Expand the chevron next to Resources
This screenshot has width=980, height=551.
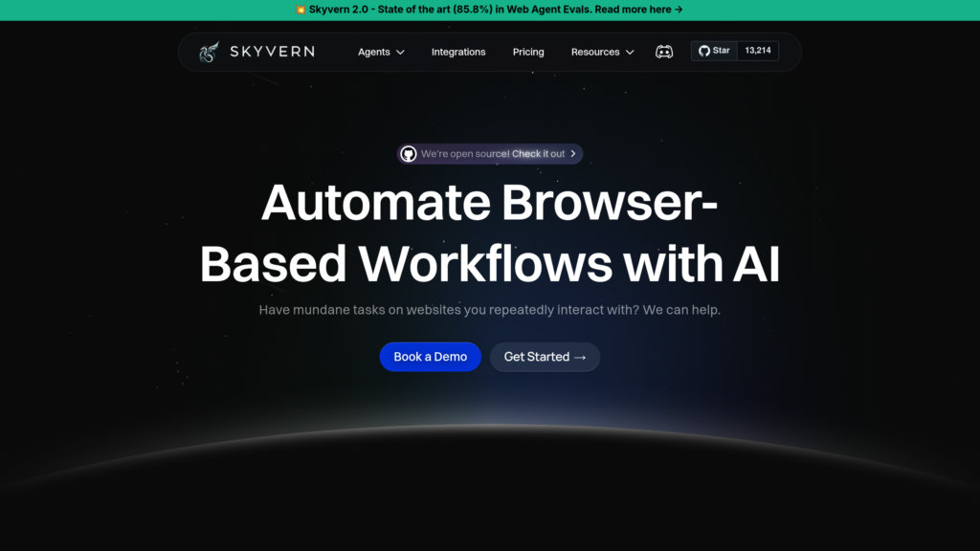(630, 53)
